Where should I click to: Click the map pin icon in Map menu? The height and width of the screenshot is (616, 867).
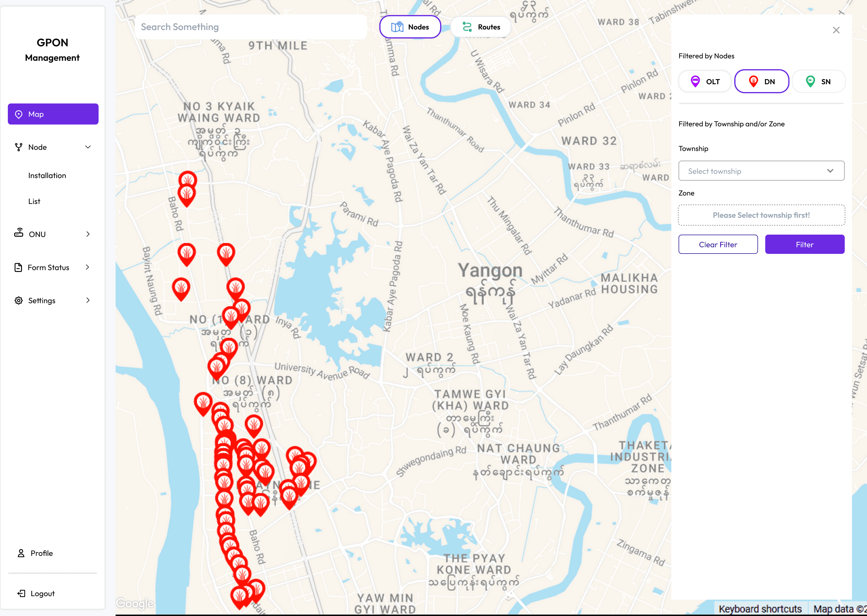coord(18,114)
